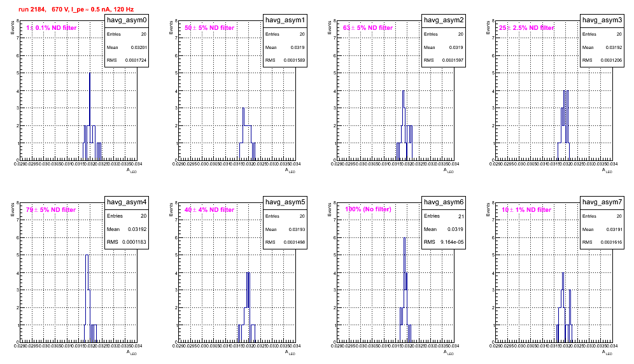Click the Mean row in havg_asym4 stats box
The width and height of the screenshot is (634, 364).
coord(127,229)
